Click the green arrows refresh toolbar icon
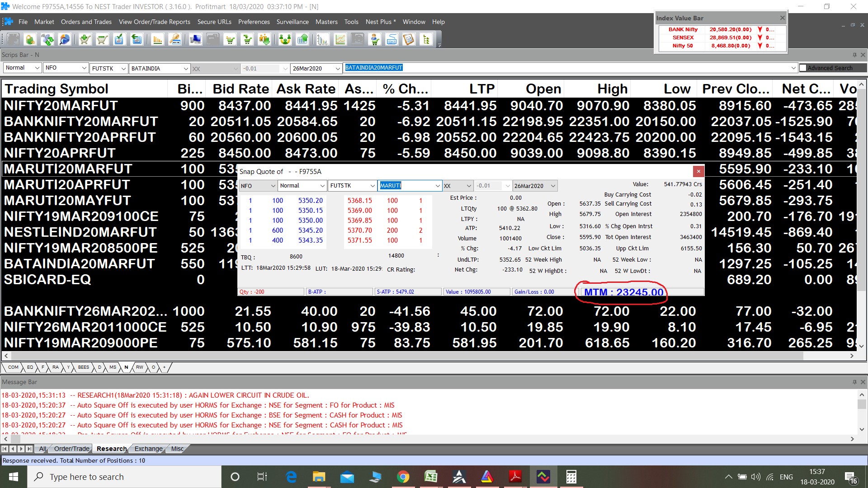 click(47, 40)
